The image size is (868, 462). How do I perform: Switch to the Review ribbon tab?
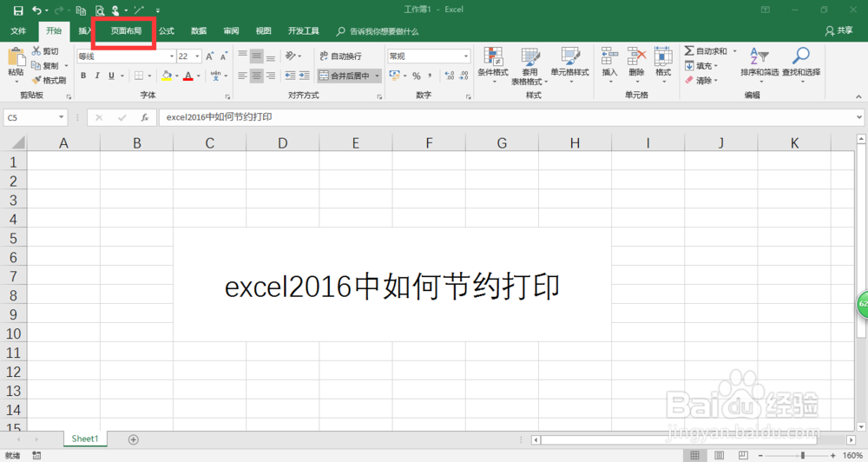point(231,31)
